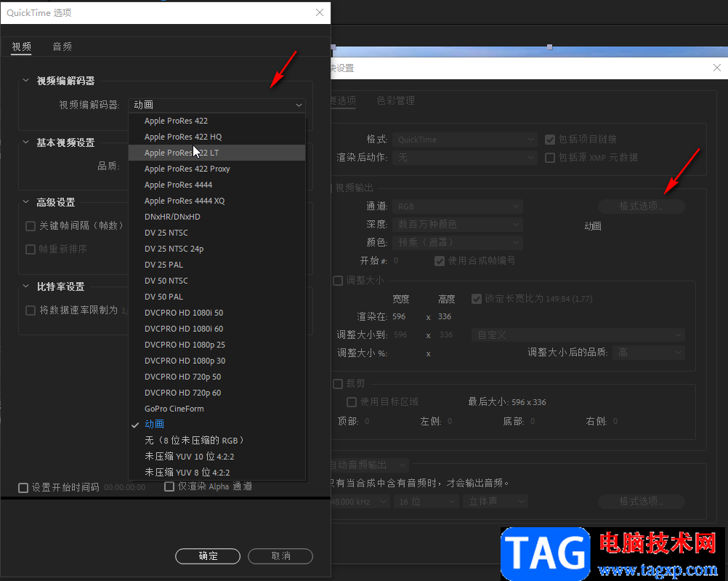728x581 pixels.
Task: Toggle 使用合成帧编号 checkbox
Action: pos(440,261)
